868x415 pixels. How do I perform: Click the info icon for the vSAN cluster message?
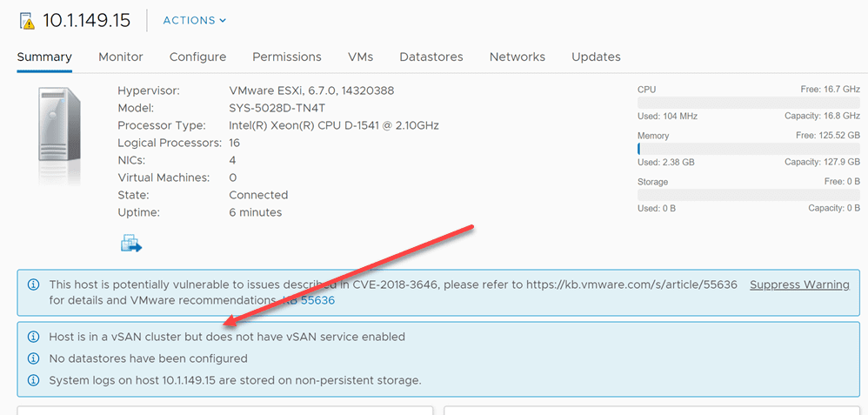[x=33, y=337]
